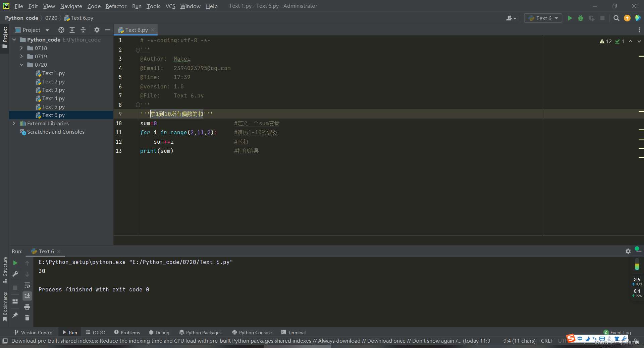This screenshot has height=348, width=644.
Task: Toggle tool window bars status icon
Action: pyautogui.click(x=5, y=341)
